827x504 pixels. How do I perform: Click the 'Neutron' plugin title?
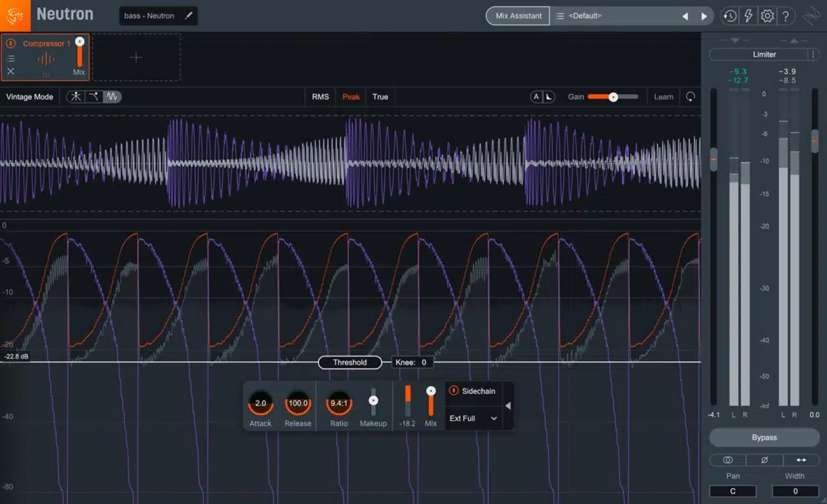pyautogui.click(x=65, y=14)
